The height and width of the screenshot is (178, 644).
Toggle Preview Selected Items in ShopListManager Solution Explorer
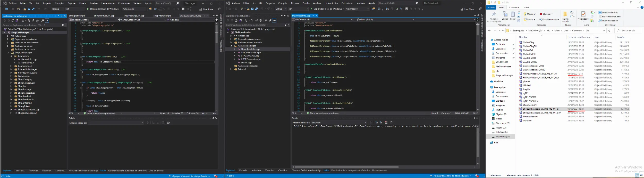[47, 20]
